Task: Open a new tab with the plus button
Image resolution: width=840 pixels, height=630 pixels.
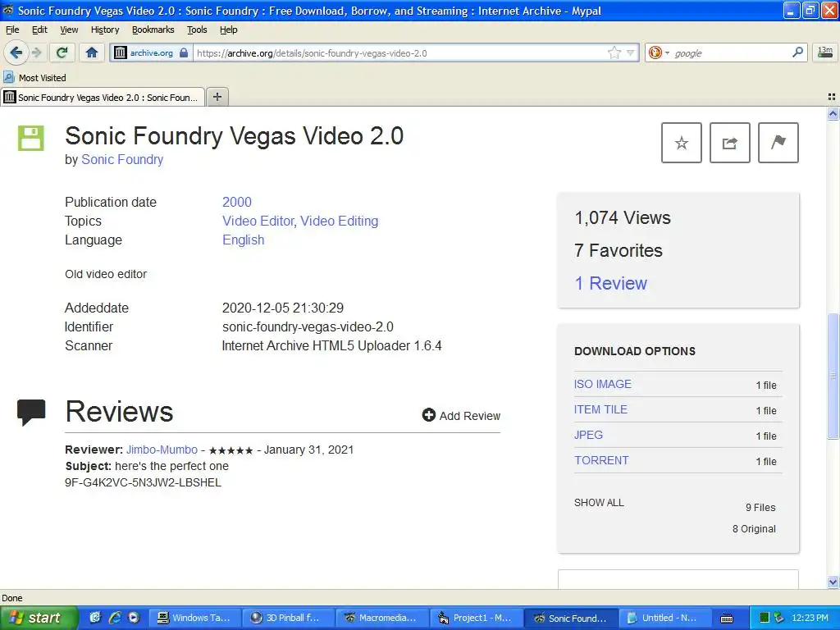Action: click(217, 97)
